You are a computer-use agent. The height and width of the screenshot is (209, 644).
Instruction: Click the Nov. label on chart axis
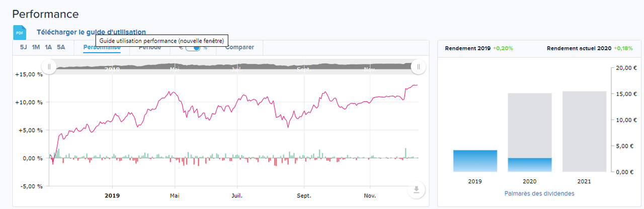coord(370,196)
